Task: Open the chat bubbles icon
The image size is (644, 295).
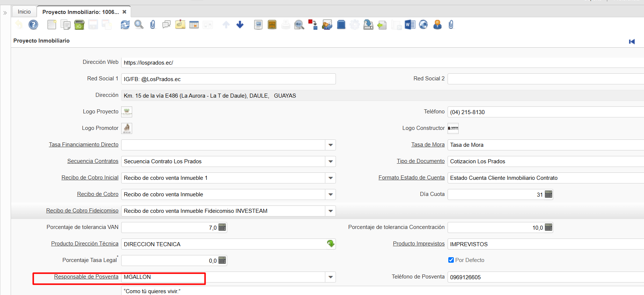Action: [166, 25]
